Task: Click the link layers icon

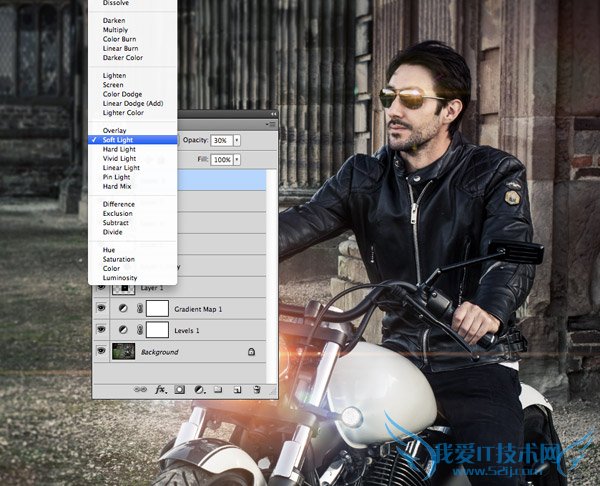Action: click(x=140, y=390)
